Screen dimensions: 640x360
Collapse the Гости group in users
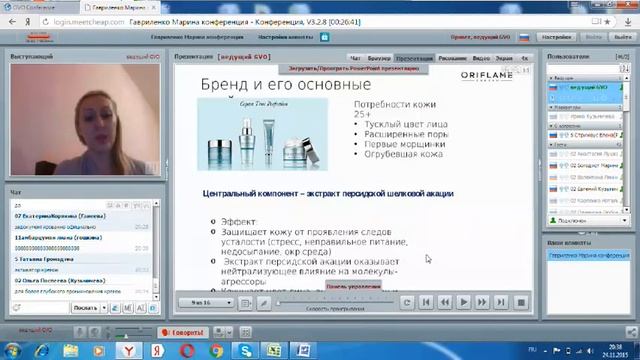pos(551,145)
